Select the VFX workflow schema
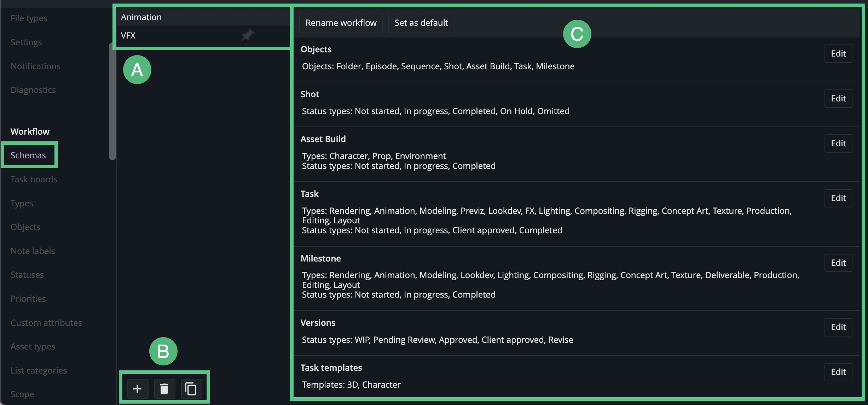Screen dimensions: 868x405 pyautogui.click(x=128, y=35)
